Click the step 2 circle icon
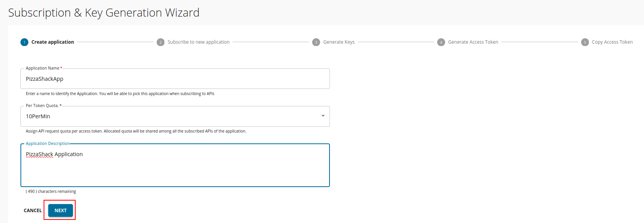This screenshot has height=223, width=644. [x=161, y=42]
